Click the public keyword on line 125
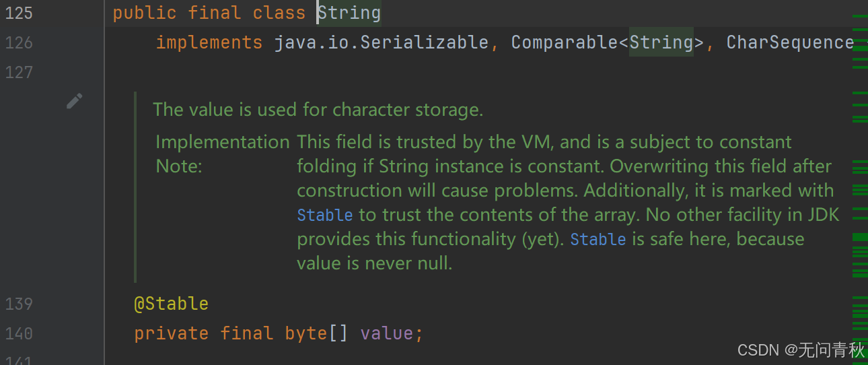Viewport: 868px width, 365px height. tap(145, 13)
